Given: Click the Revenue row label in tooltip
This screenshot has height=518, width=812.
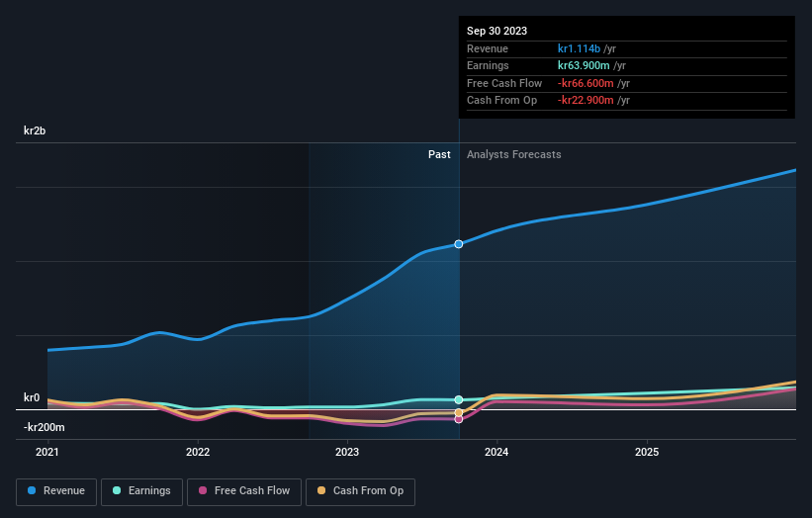Looking at the screenshot, I should [488, 48].
